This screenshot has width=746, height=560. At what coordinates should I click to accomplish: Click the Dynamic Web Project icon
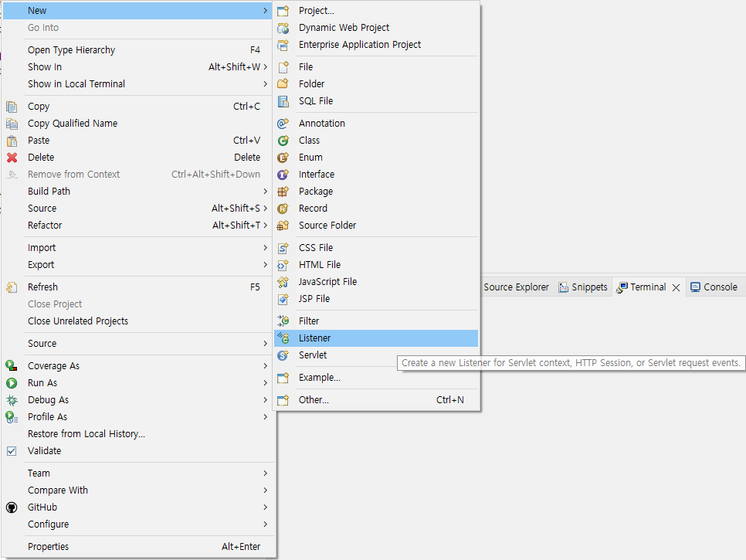[283, 28]
